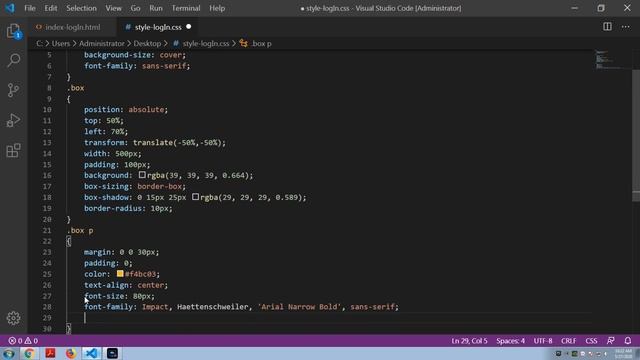Click 'center' value on line 26

(x=151, y=285)
